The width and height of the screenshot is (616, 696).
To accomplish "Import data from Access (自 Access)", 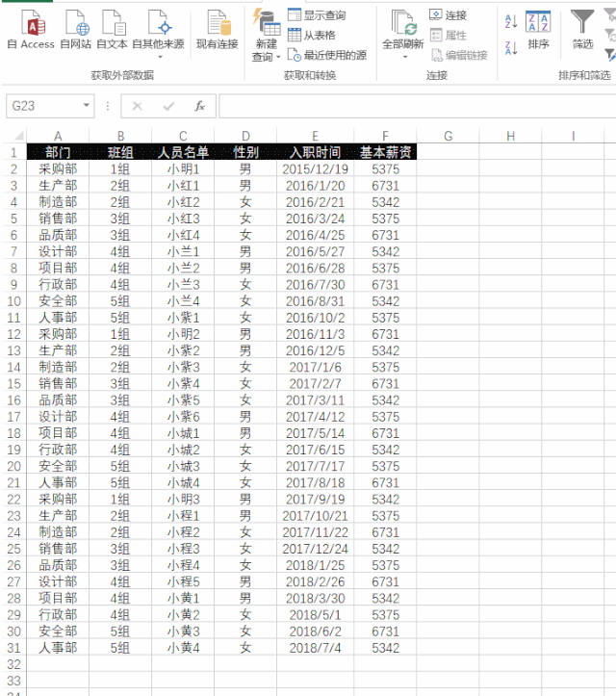I will (x=31, y=30).
